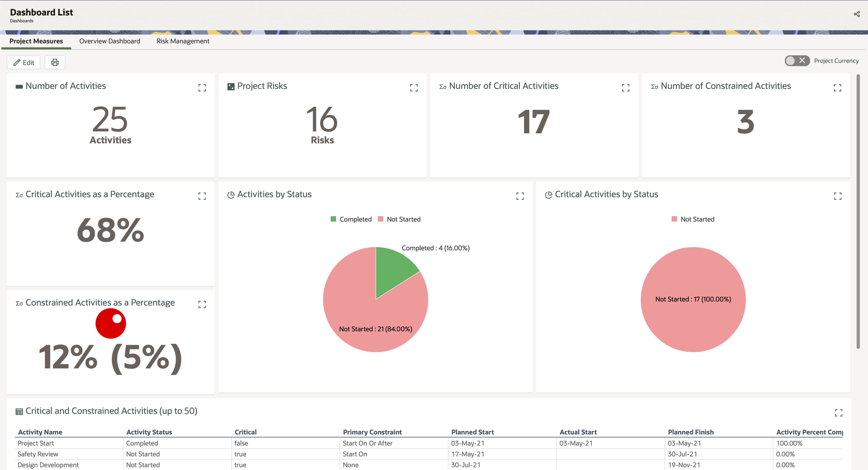Expand the Number of Constrained Activities tile
The width and height of the screenshot is (868, 470).
(837, 87)
